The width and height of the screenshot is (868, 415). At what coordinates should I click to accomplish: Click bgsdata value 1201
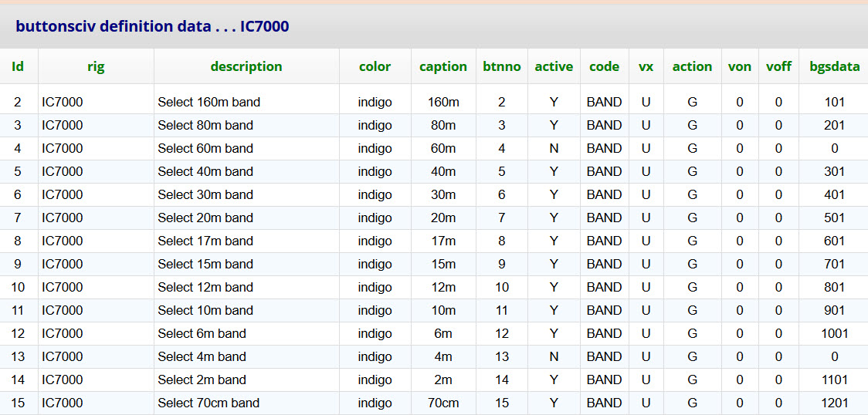(835, 403)
